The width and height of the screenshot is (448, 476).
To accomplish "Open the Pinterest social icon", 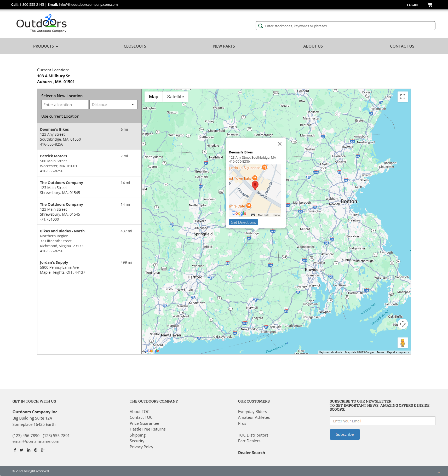I will 36,450.
